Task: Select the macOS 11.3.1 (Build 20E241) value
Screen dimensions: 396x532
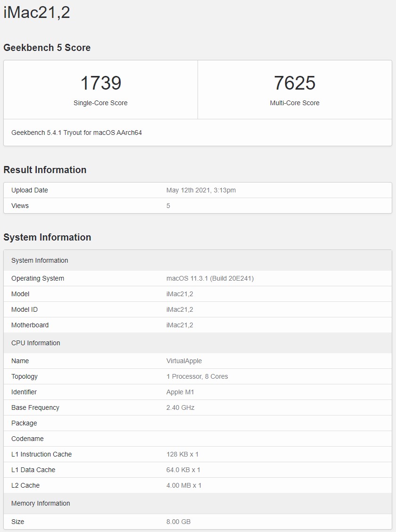Action: pyautogui.click(x=210, y=278)
